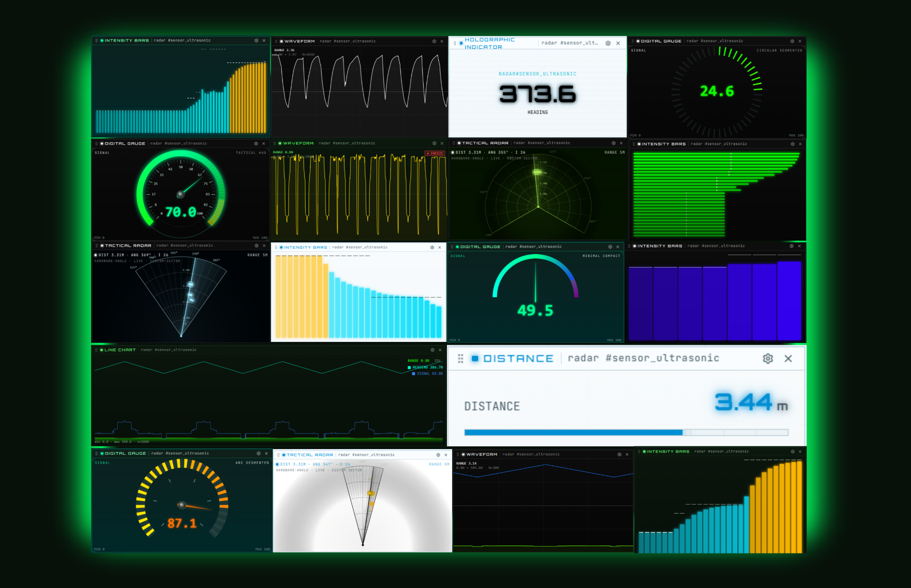911x588 pixels.
Task: Grab drag handle of Digital Gauge showing 49.5
Action: click(452, 247)
